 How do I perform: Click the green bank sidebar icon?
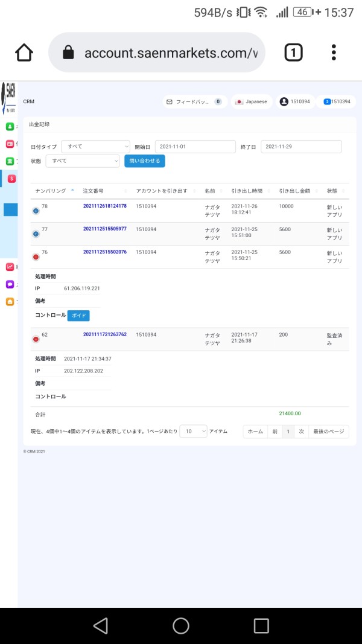[10, 161]
